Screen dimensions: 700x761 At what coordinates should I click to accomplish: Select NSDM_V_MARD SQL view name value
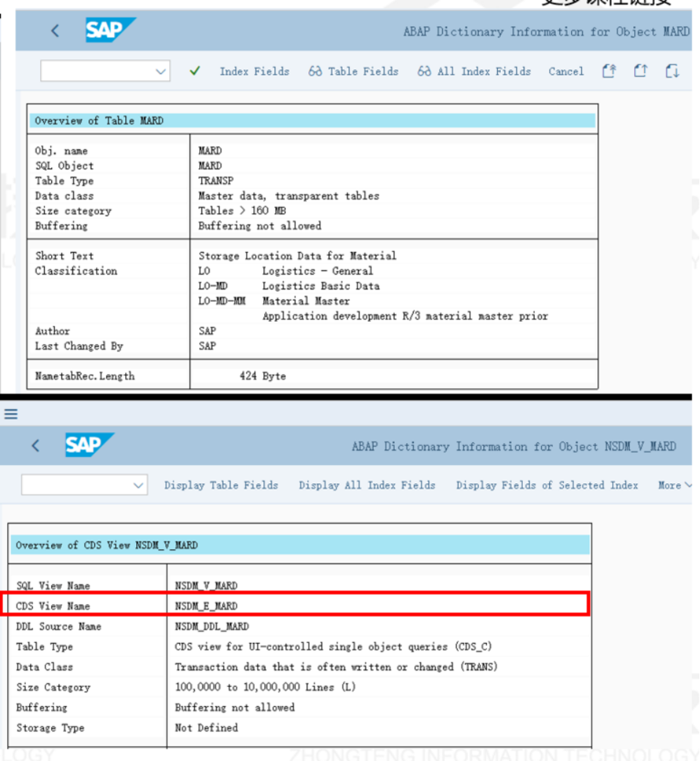click(206, 586)
